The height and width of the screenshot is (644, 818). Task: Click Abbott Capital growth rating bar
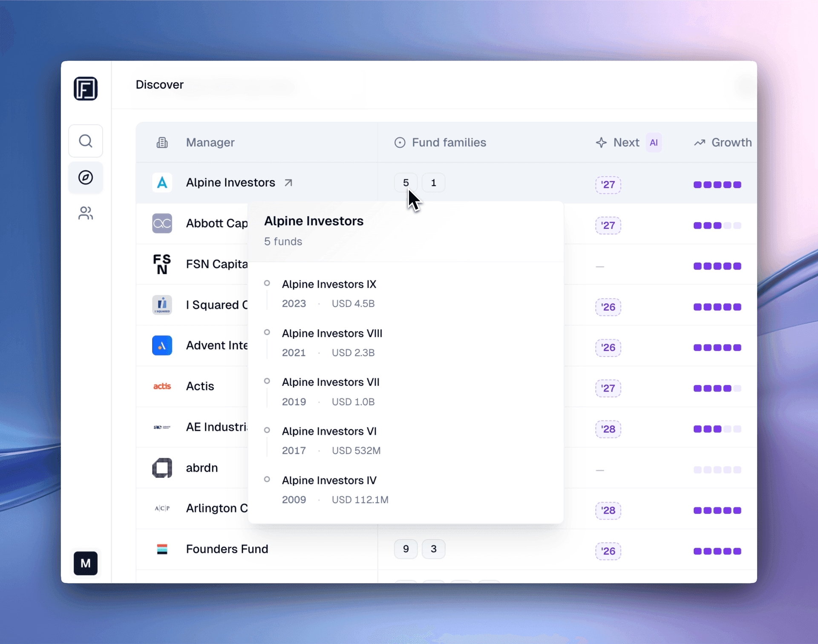pos(717,225)
